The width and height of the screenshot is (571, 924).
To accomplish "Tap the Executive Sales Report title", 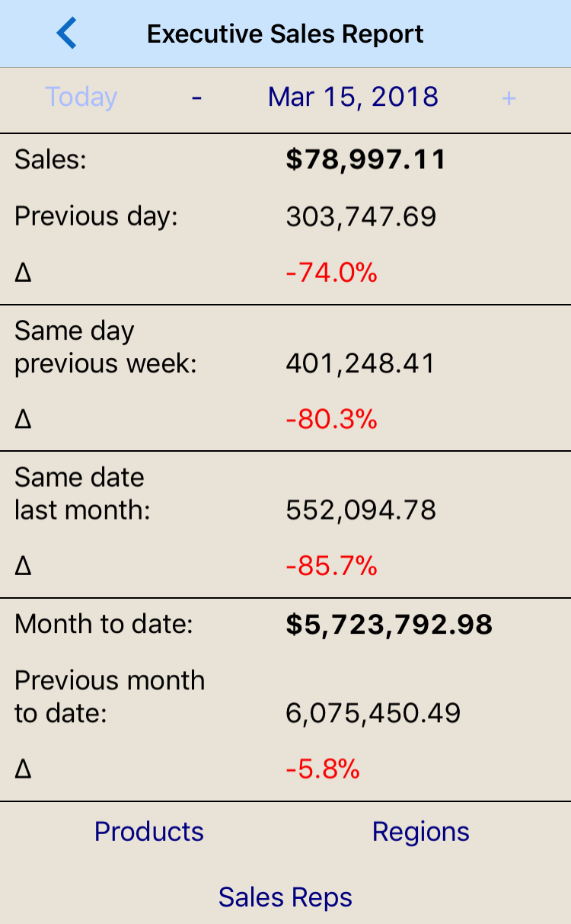I will pyautogui.click(x=285, y=34).
